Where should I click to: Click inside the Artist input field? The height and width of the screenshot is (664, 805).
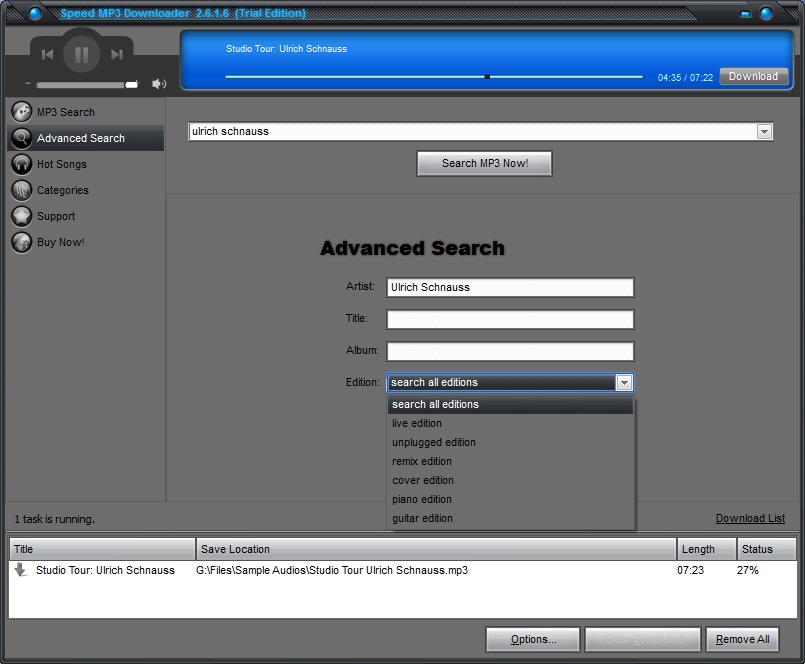click(x=510, y=287)
